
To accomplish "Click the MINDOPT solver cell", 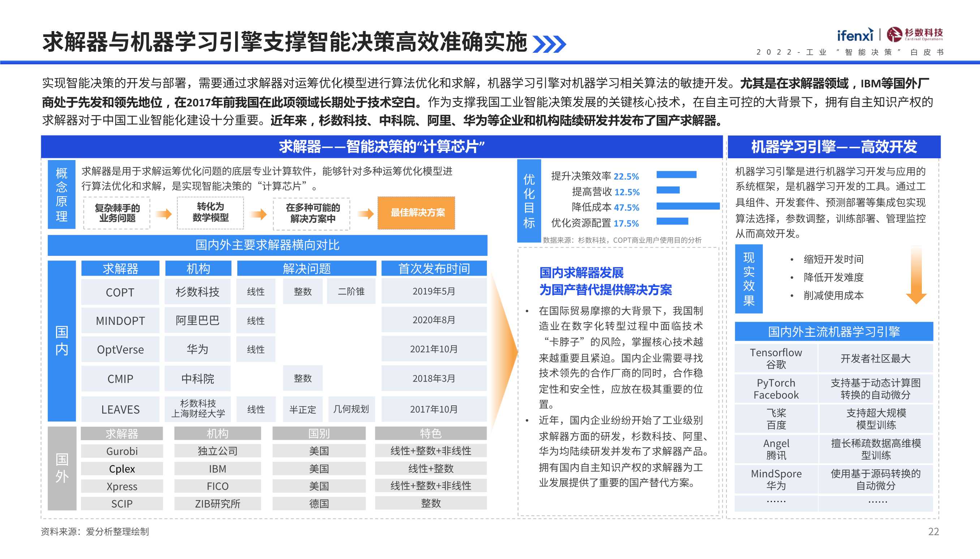I will [120, 321].
